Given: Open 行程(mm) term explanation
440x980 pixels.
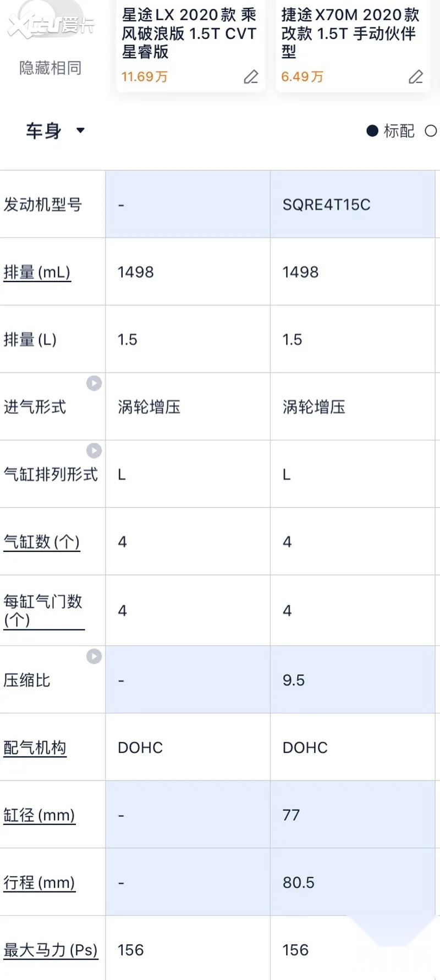Looking at the screenshot, I should pyautogui.click(x=39, y=883).
